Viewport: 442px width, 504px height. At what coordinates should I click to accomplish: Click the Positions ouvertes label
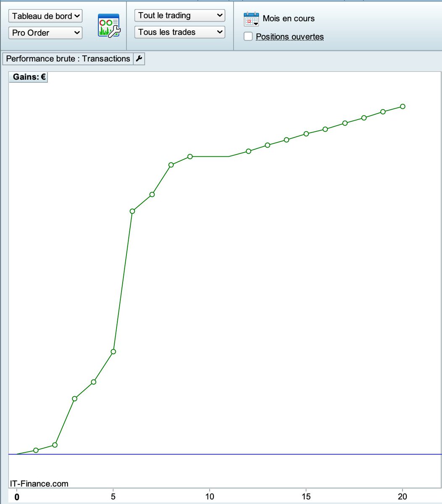[x=290, y=37]
